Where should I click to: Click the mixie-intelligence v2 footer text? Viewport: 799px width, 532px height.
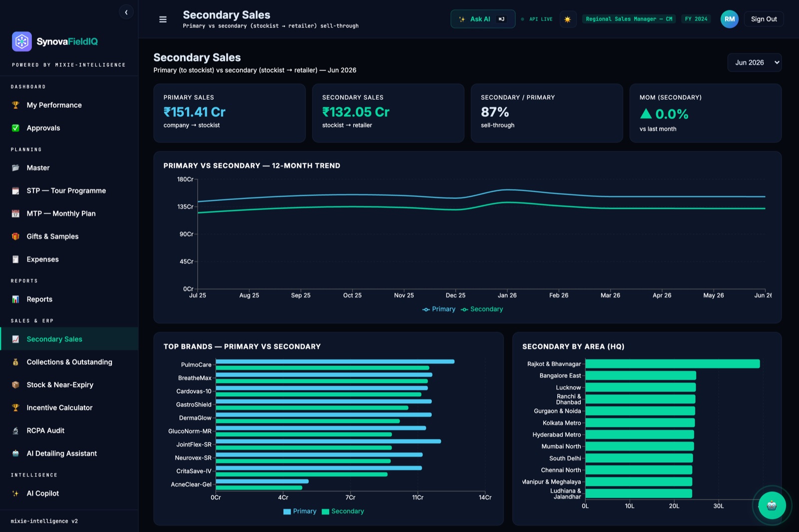44,521
